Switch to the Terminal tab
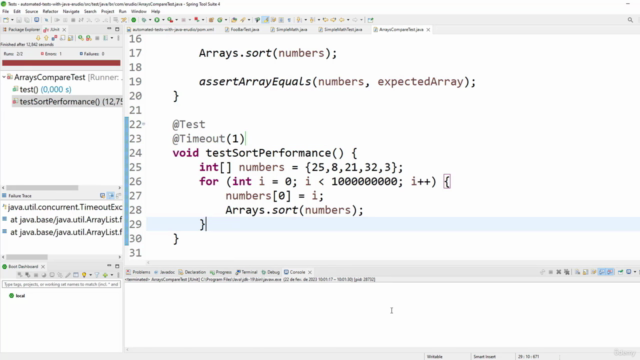 (247, 272)
